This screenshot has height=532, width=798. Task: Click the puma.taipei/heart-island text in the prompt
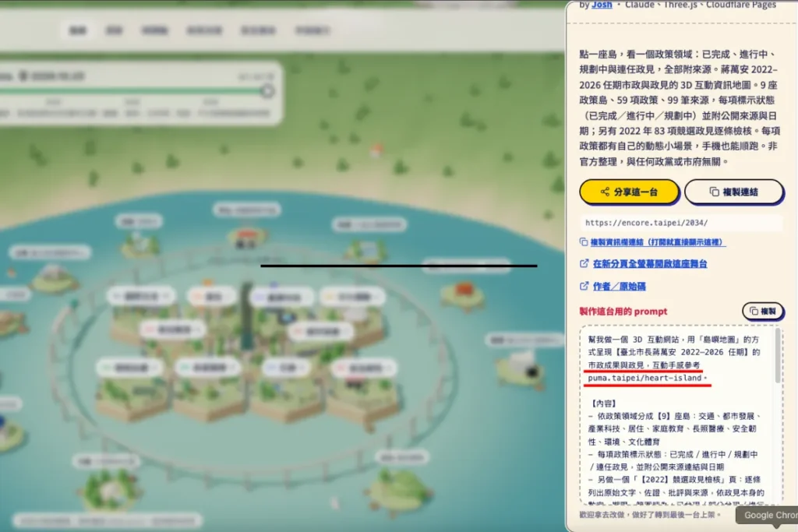[644, 378]
